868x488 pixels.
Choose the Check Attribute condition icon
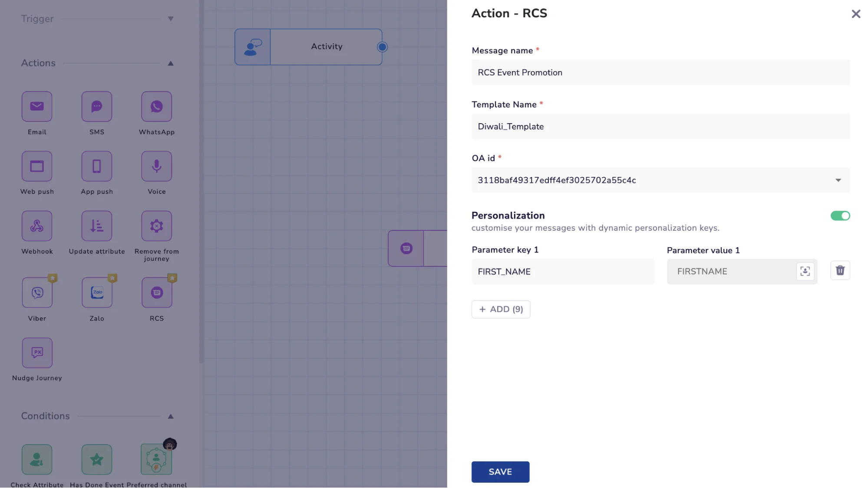pos(37,459)
